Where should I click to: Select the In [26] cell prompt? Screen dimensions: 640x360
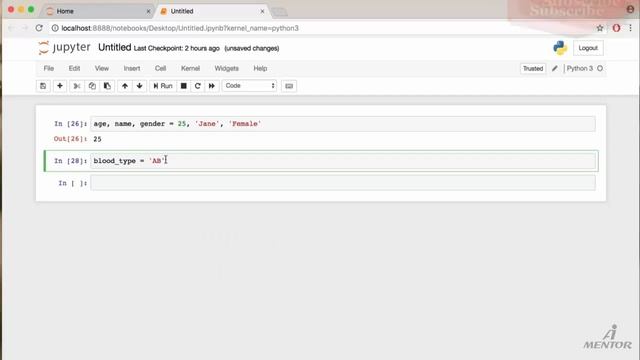[70, 124]
